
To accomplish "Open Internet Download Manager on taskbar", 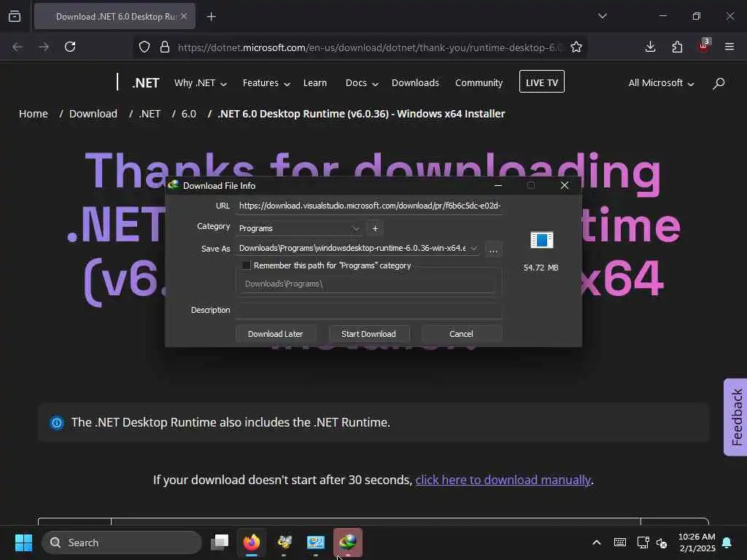I will click(x=348, y=542).
